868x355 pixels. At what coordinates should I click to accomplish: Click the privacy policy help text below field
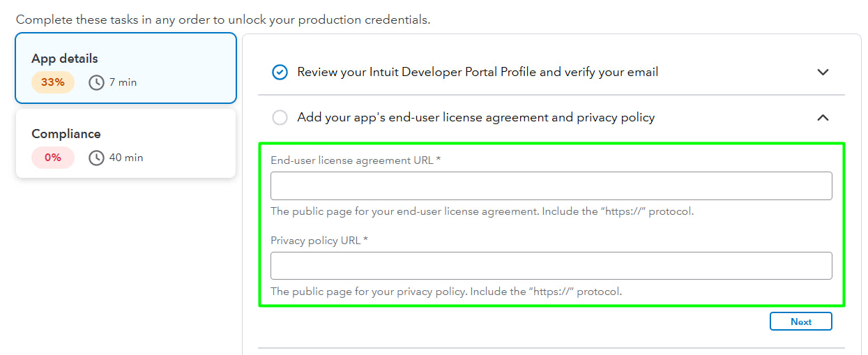tap(446, 292)
